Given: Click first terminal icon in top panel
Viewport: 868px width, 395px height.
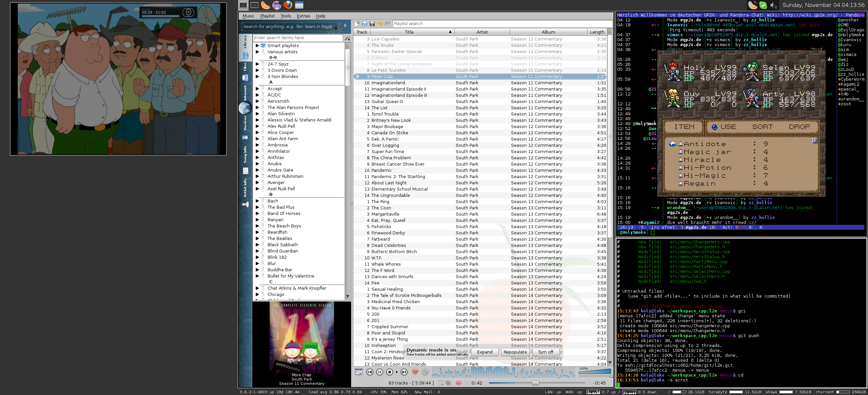Looking at the screenshot, I should click(x=243, y=5).
